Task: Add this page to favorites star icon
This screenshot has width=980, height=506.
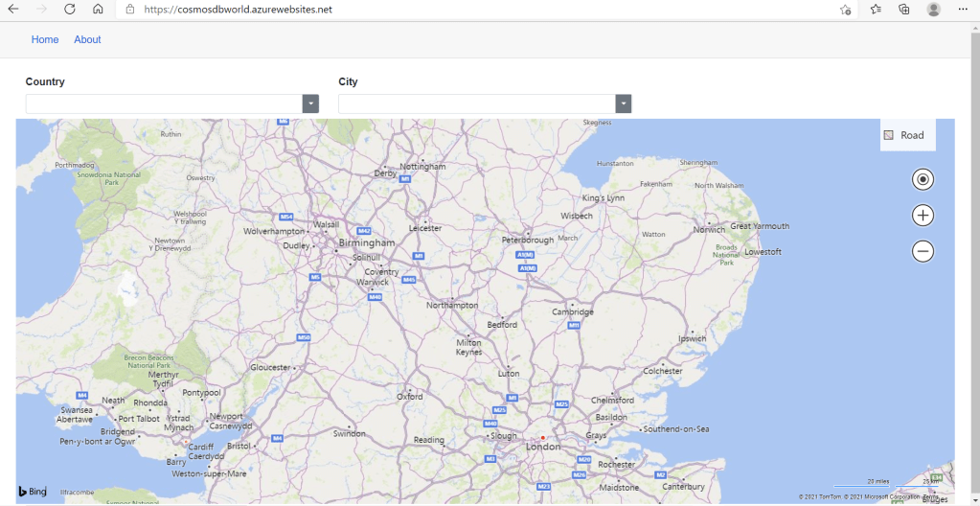Action: (x=845, y=10)
